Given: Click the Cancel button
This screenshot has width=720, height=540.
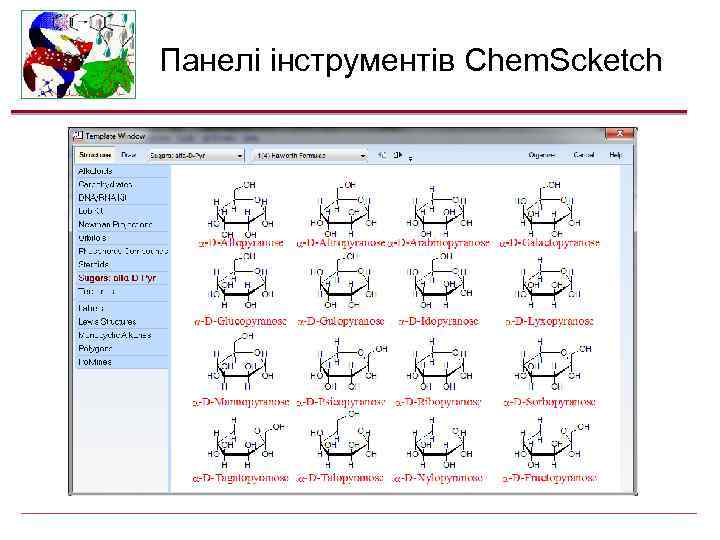Looking at the screenshot, I should point(584,155).
